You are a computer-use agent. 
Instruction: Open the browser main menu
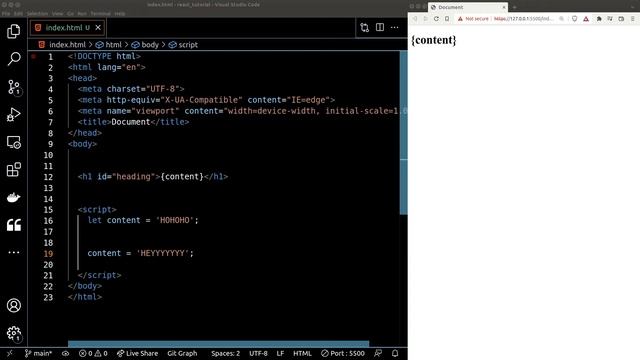633,19
